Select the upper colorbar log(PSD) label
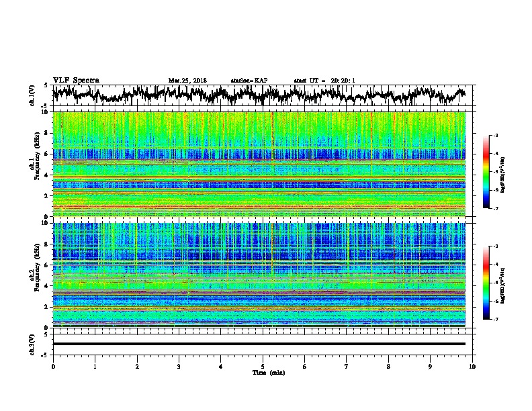The height and width of the screenshot is (411, 532). 502,175
